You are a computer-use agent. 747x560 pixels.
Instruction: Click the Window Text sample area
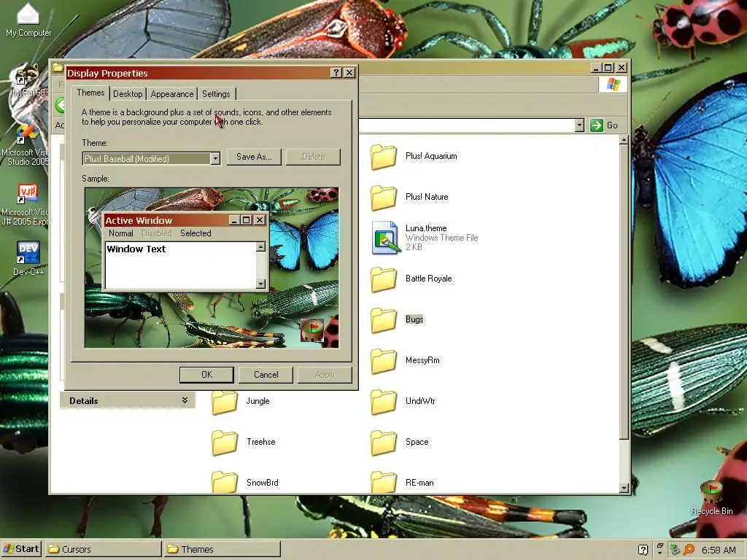click(x=181, y=265)
